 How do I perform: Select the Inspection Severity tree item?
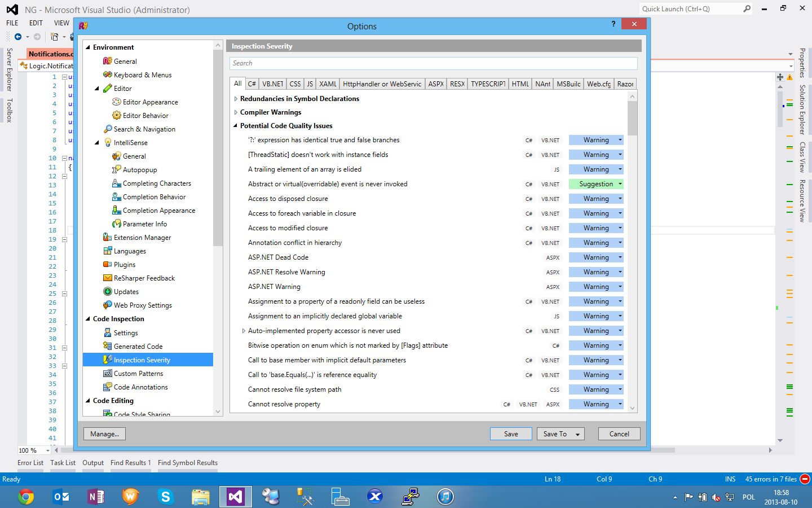pyautogui.click(x=148, y=360)
